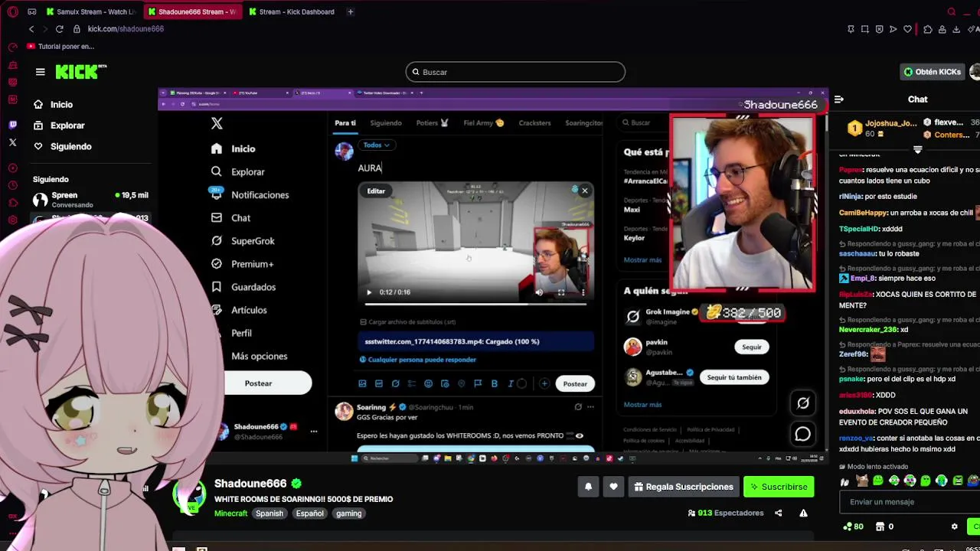
Task: Open more options on the attached video player
Action: pos(583,292)
